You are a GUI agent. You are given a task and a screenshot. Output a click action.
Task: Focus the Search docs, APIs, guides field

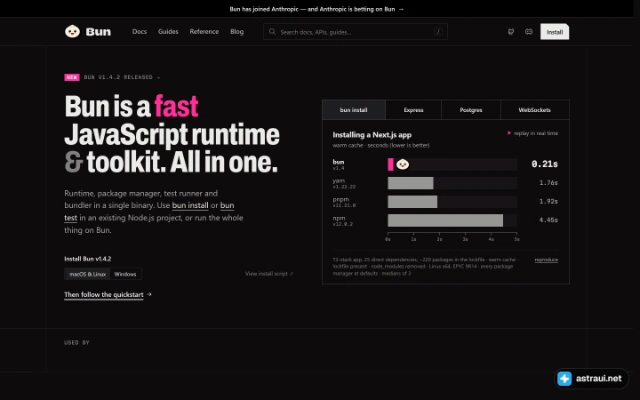click(355, 31)
